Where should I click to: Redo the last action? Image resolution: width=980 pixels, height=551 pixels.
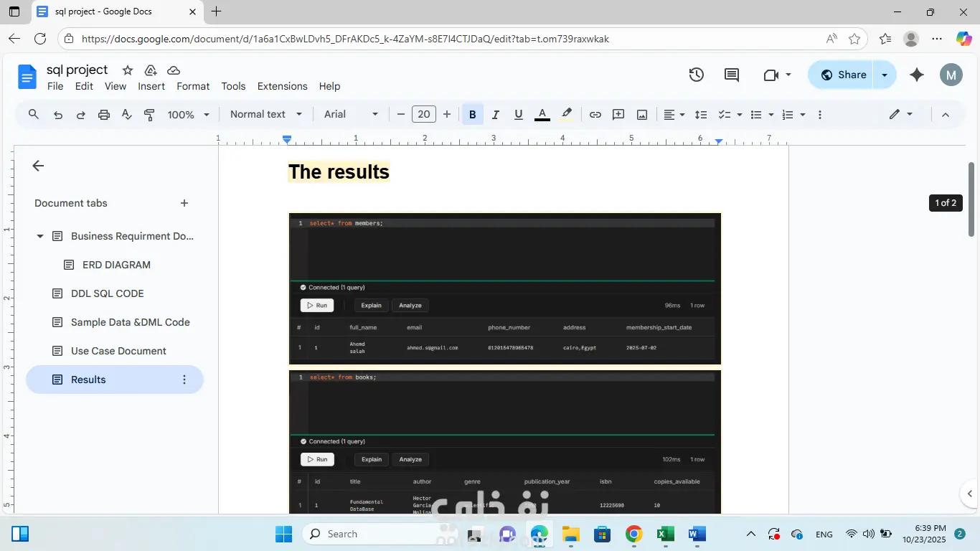point(81,115)
